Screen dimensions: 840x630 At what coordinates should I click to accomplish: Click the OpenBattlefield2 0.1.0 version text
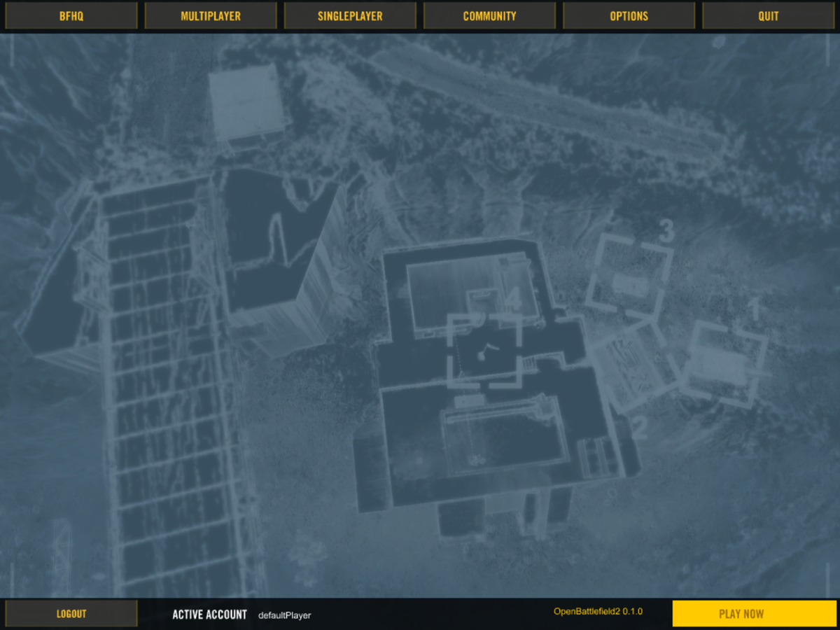(x=598, y=611)
